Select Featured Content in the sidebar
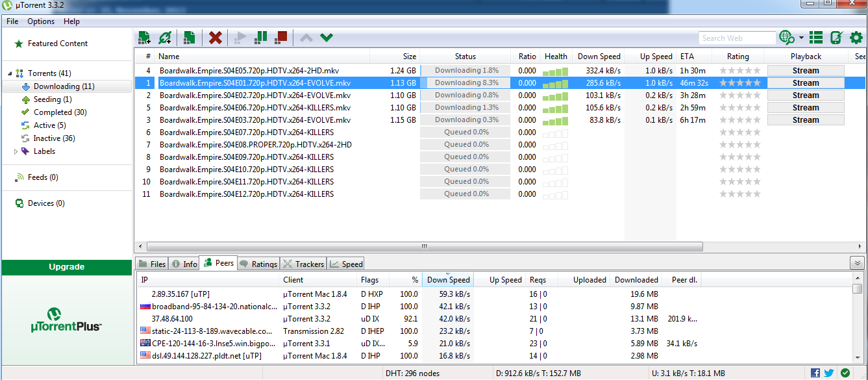 tap(58, 44)
